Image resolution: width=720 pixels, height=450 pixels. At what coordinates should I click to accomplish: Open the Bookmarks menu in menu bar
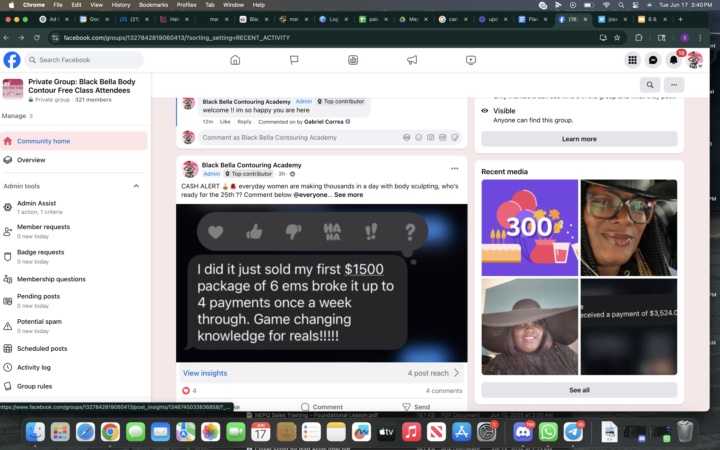[x=153, y=5]
